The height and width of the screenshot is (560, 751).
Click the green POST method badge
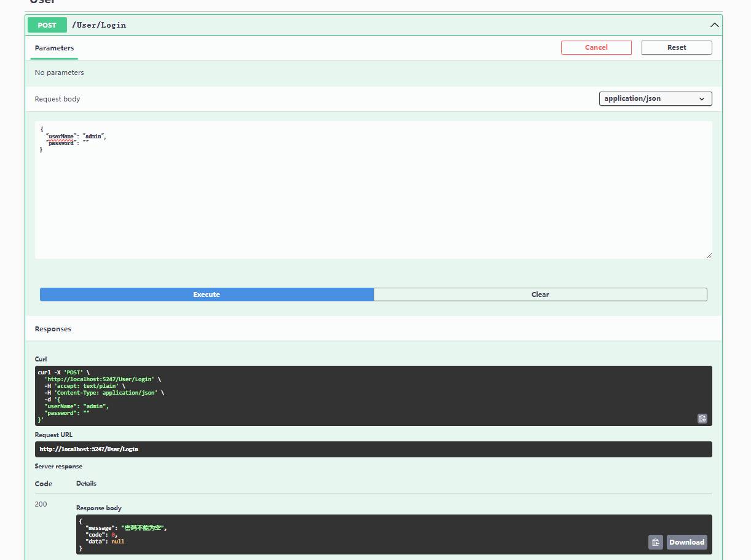(x=47, y=25)
